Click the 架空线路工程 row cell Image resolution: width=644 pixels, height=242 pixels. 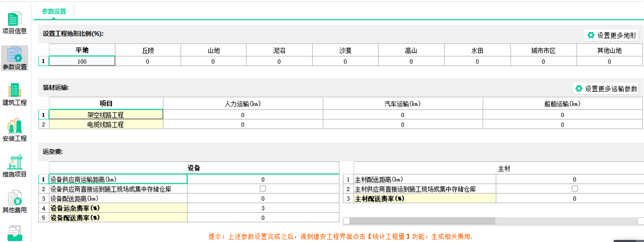[106, 115]
